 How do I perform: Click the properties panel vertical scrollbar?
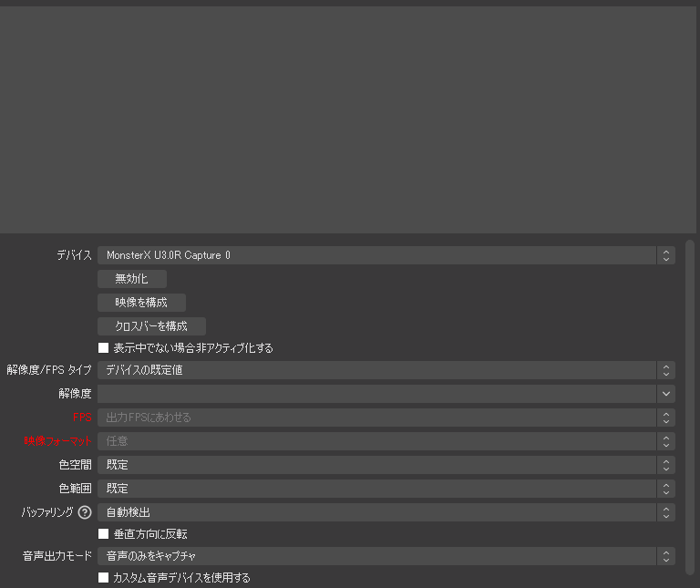pyautogui.click(x=690, y=407)
